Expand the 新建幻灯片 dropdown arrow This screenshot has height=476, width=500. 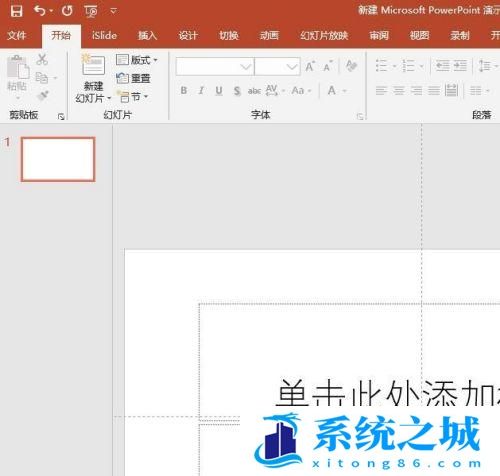(x=109, y=99)
